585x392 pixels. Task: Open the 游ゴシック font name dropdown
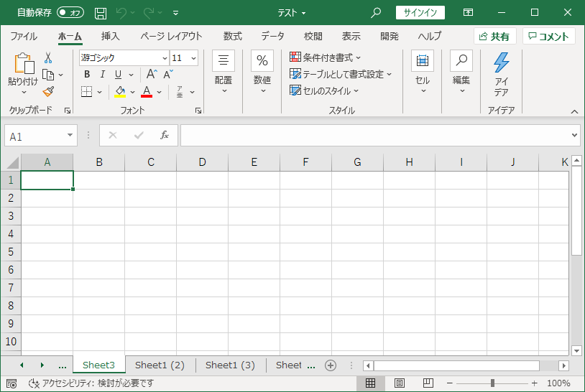pos(165,58)
